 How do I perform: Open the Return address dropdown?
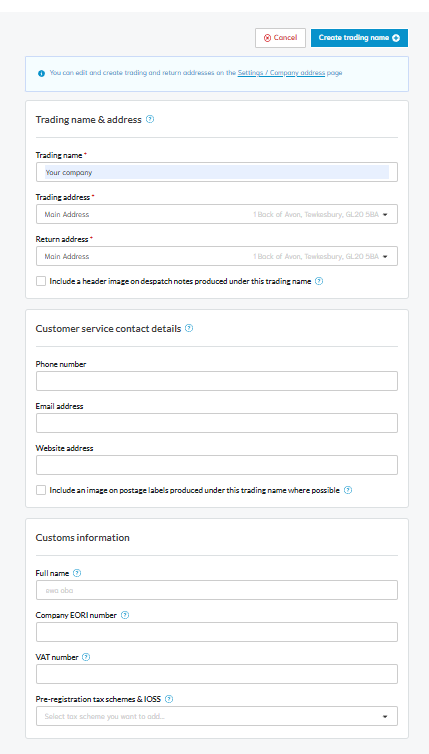point(217,256)
